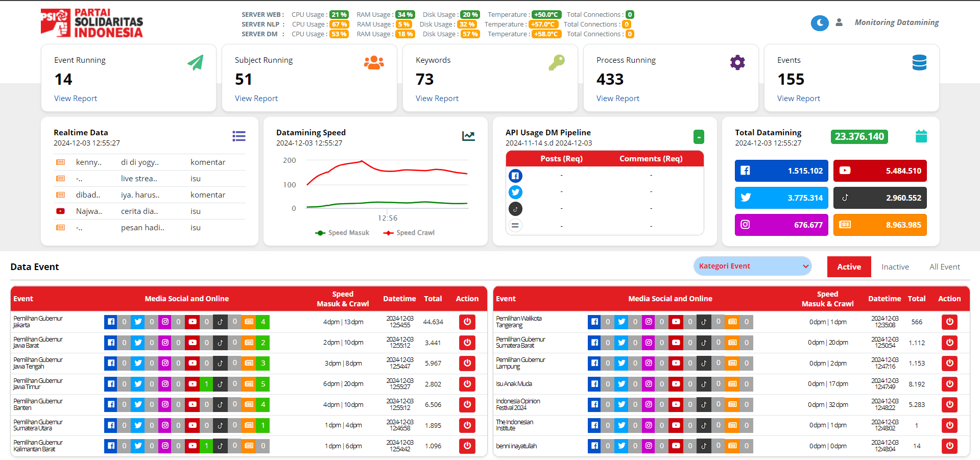Click the Process Running gear icon

(737, 62)
